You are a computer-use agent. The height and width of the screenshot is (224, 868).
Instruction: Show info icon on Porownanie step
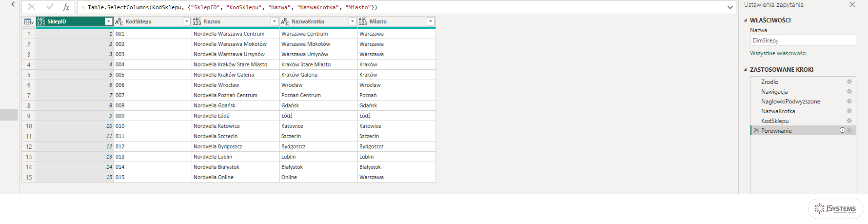pyautogui.click(x=842, y=130)
